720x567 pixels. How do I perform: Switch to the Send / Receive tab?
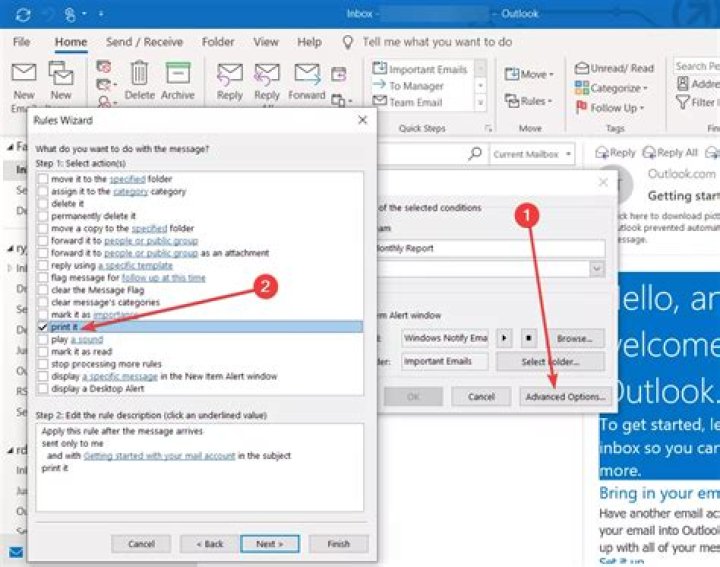[x=145, y=42]
